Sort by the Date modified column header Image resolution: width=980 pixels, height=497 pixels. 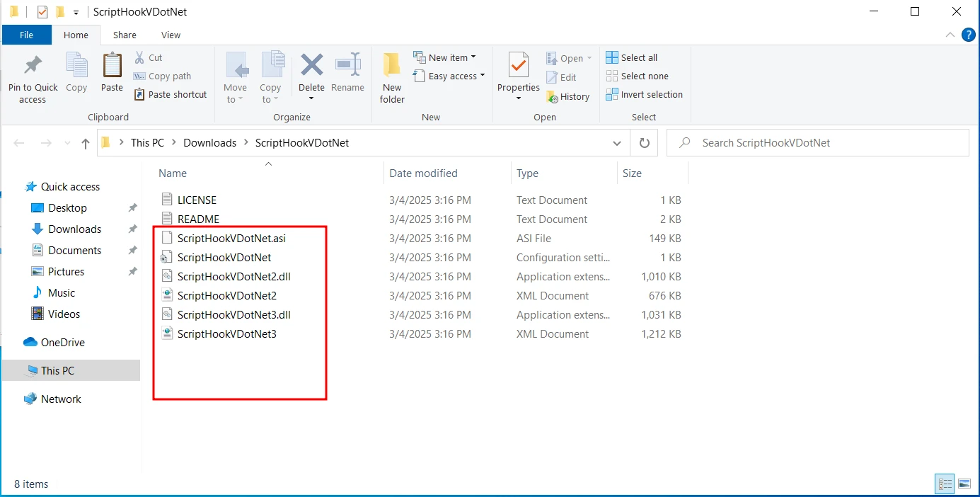coord(423,173)
